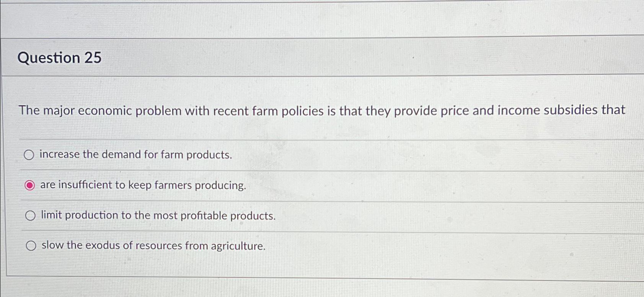Pick 'slow the exodus of resources from agriculture'
This screenshot has width=644, height=297.
pyautogui.click(x=31, y=245)
